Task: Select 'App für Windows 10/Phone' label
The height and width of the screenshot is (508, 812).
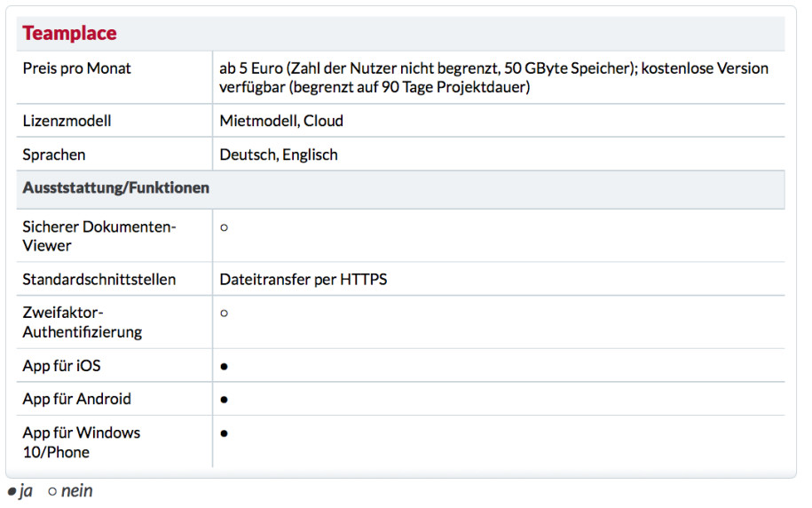Action: [82, 442]
